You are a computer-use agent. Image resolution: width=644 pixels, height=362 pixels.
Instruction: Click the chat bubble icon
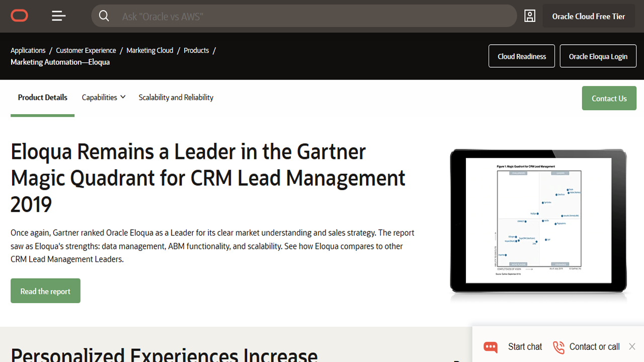[491, 347]
